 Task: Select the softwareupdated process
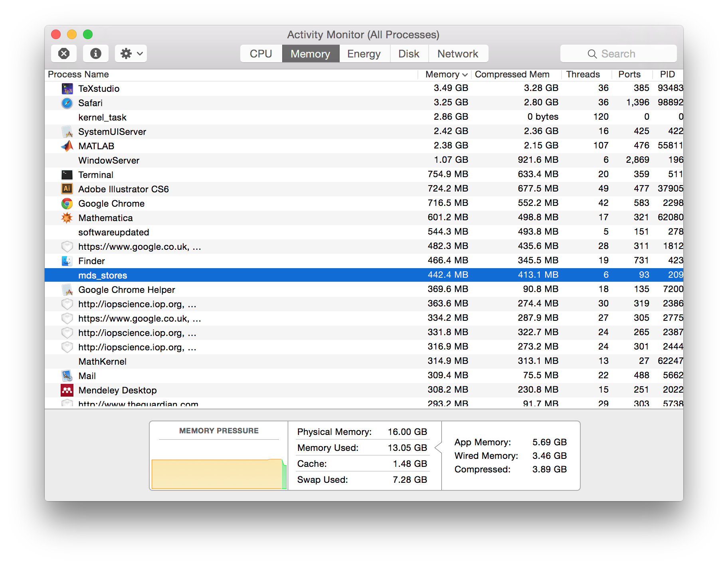pos(364,232)
